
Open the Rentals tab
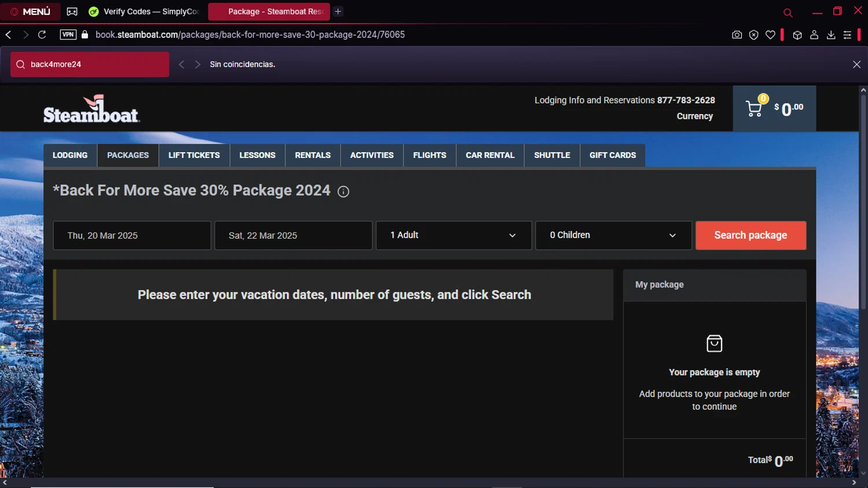312,155
